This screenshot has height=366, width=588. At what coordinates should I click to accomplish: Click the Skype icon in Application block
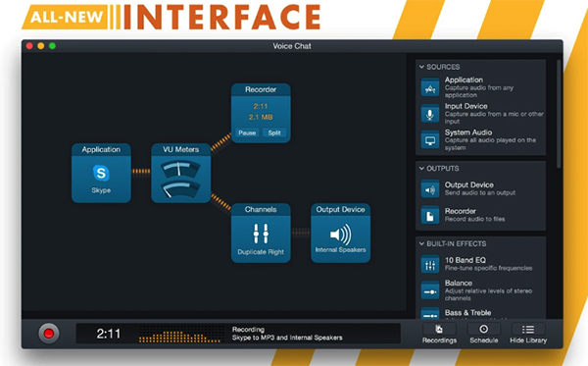click(101, 173)
